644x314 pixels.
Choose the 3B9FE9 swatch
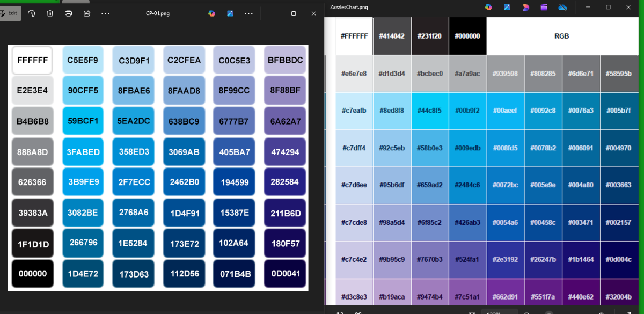[83, 182]
